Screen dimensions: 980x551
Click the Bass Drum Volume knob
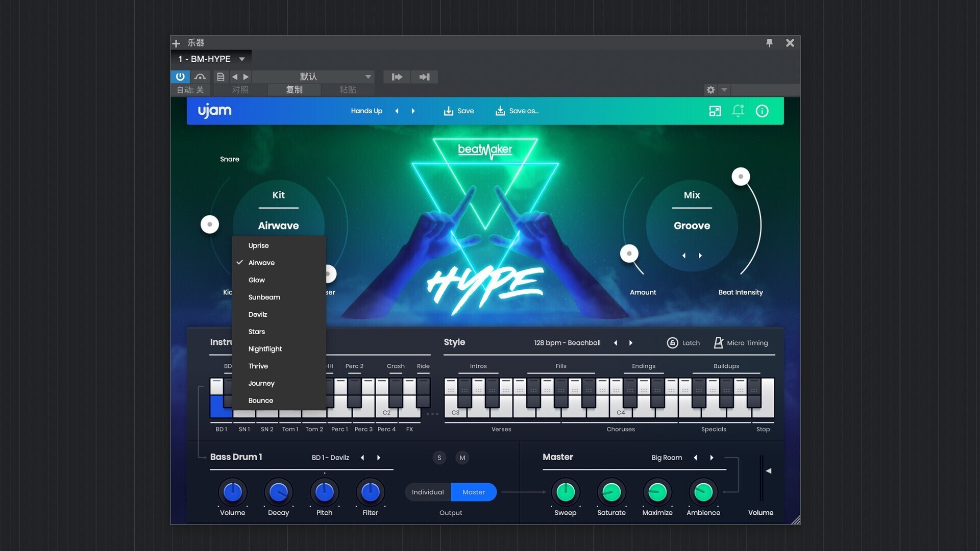[x=233, y=492]
